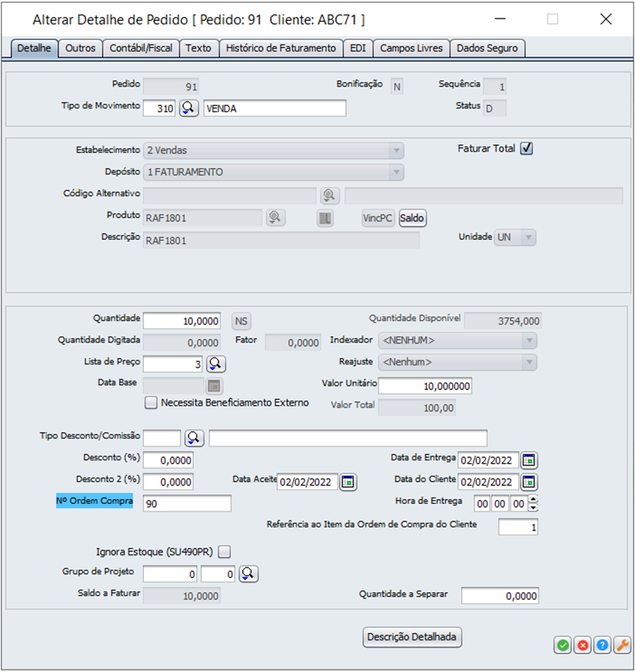This screenshot has height=672, width=635.
Task: Click the VENDA description field
Action: point(275,109)
